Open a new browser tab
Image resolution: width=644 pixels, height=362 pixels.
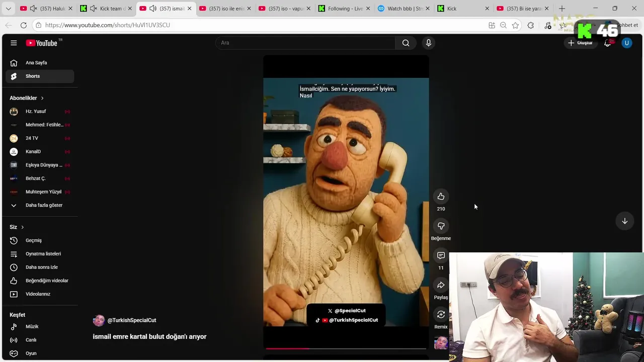562,9
